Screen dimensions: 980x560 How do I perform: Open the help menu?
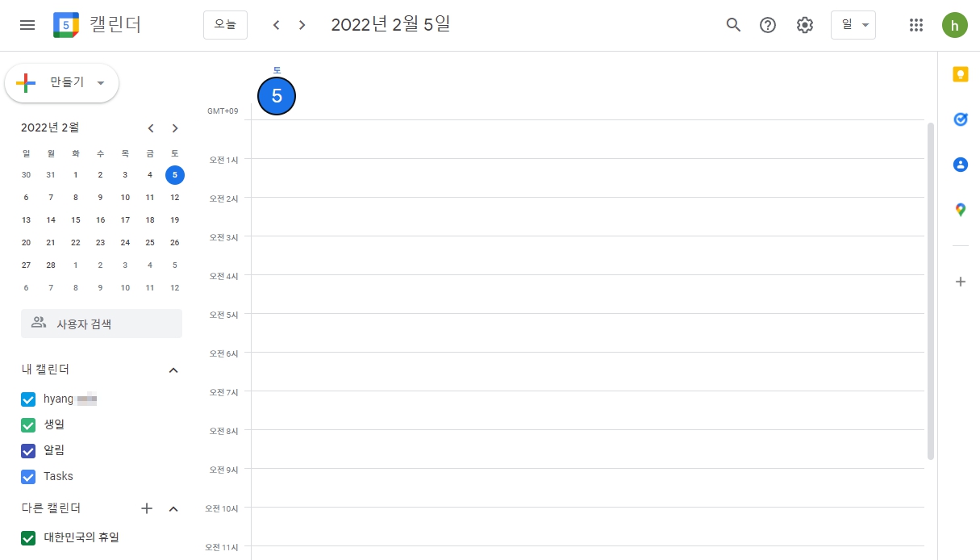[x=767, y=25]
